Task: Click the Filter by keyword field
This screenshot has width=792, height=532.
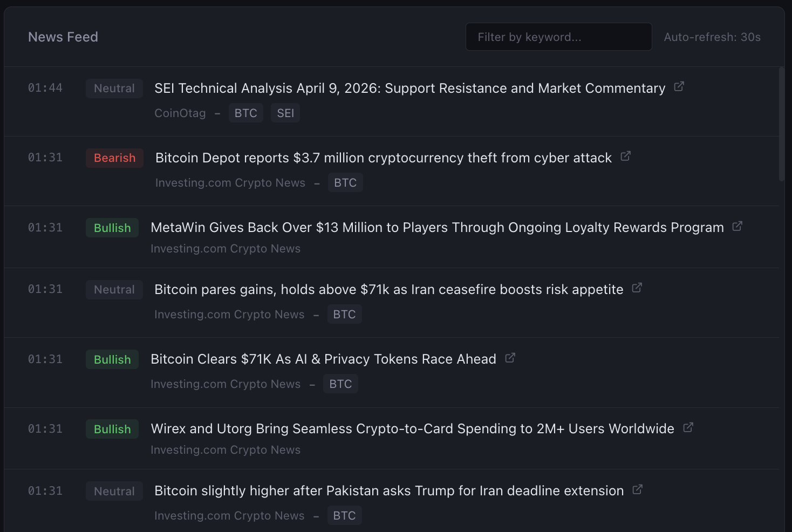Action: (x=558, y=37)
